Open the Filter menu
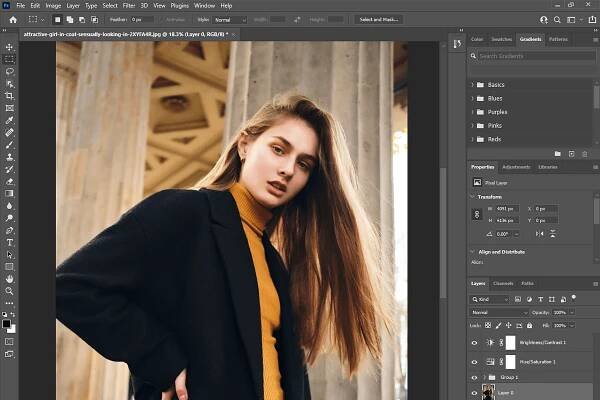Viewport: 600px width, 400px height. [129, 5]
